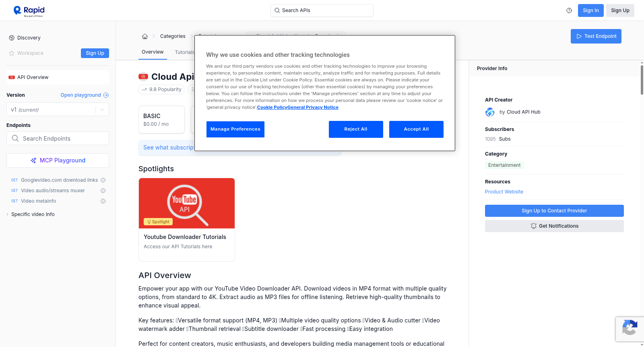644x347 pixels.
Task: Click Reject All cookies
Action: (356, 129)
